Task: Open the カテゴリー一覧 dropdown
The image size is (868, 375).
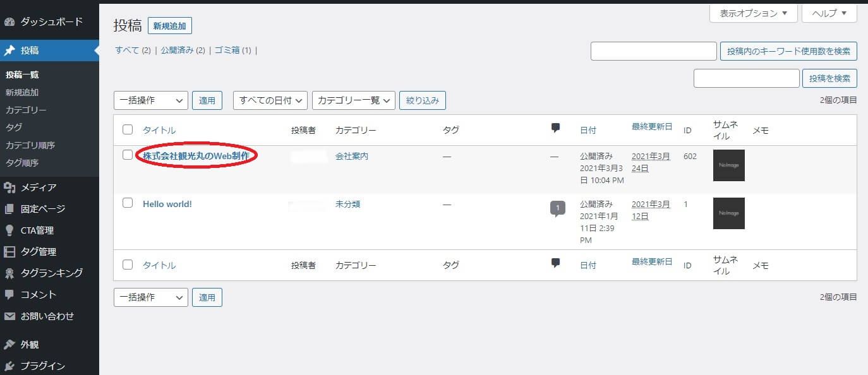Action: pyautogui.click(x=353, y=100)
